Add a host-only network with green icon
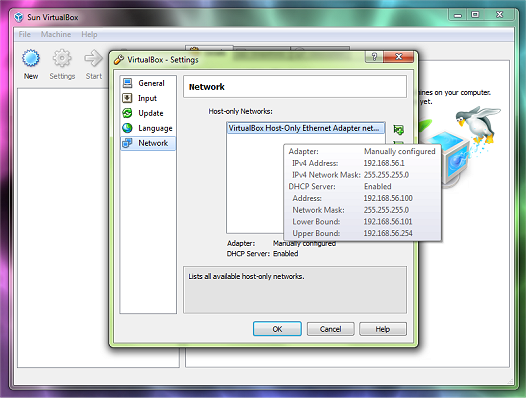Viewport: 526px width, 398px height. (x=399, y=130)
